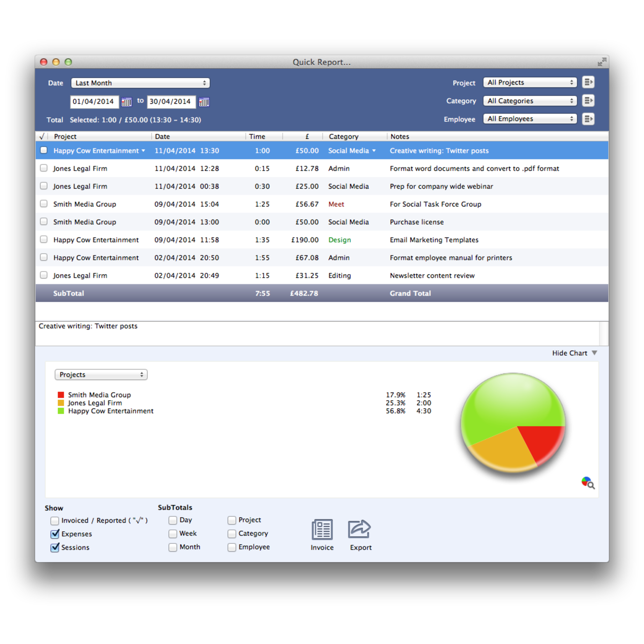Viewport: 644px width, 644px height.
Task: Click the pie chart magnifier icon
Action: click(x=588, y=482)
